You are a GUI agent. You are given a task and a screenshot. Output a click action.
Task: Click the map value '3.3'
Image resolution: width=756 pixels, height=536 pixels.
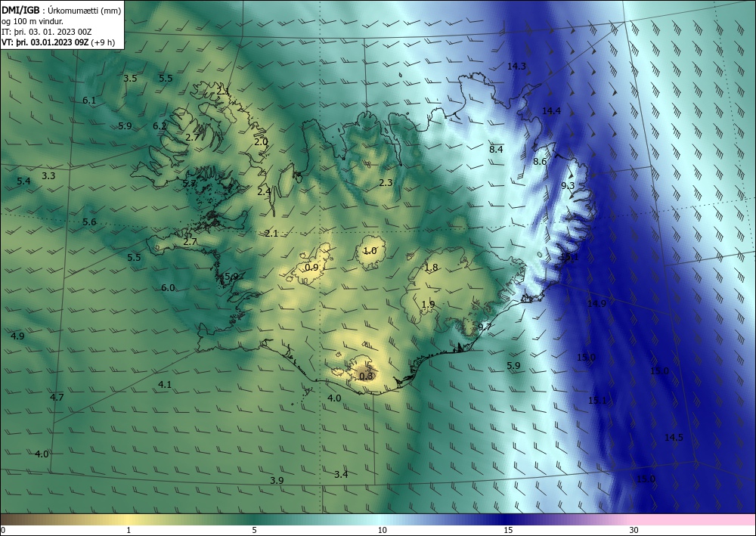(48, 176)
